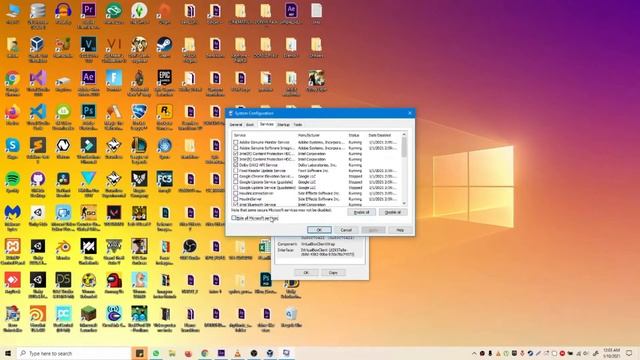640x360 pixels.
Task: Click the Disable all button
Action: coord(393,212)
